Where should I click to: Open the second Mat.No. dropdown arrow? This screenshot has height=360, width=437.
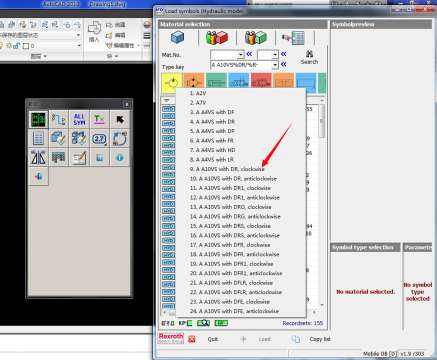(x=275, y=54)
